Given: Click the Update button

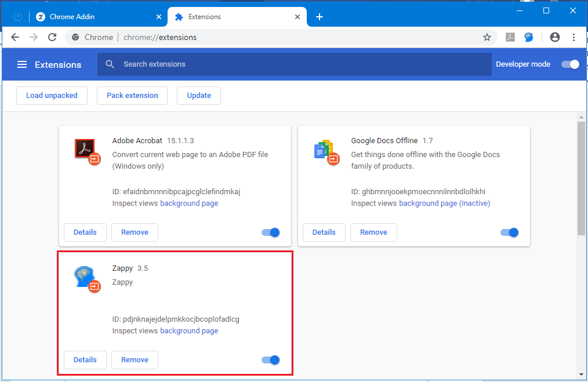Looking at the screenshot, I should [199, 96].
